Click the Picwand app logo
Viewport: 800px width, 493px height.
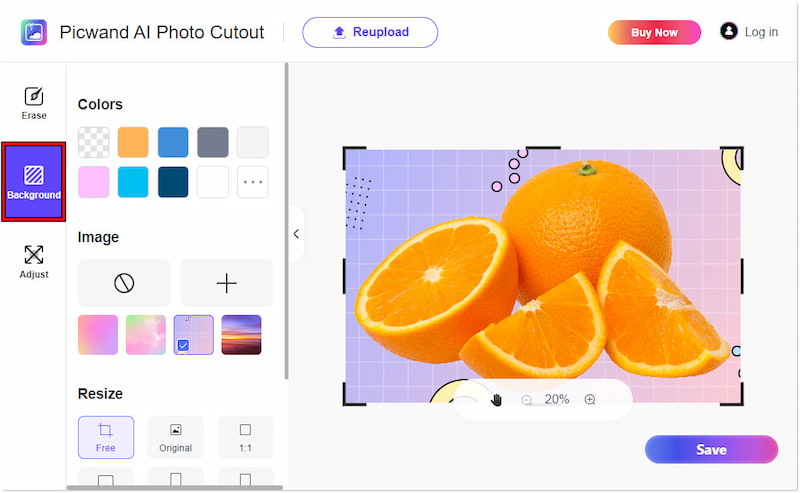coord(34,32)
